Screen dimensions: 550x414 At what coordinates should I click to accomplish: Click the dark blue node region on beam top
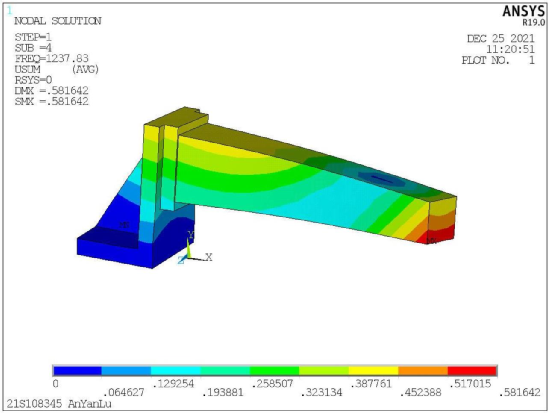click(382, 179)
